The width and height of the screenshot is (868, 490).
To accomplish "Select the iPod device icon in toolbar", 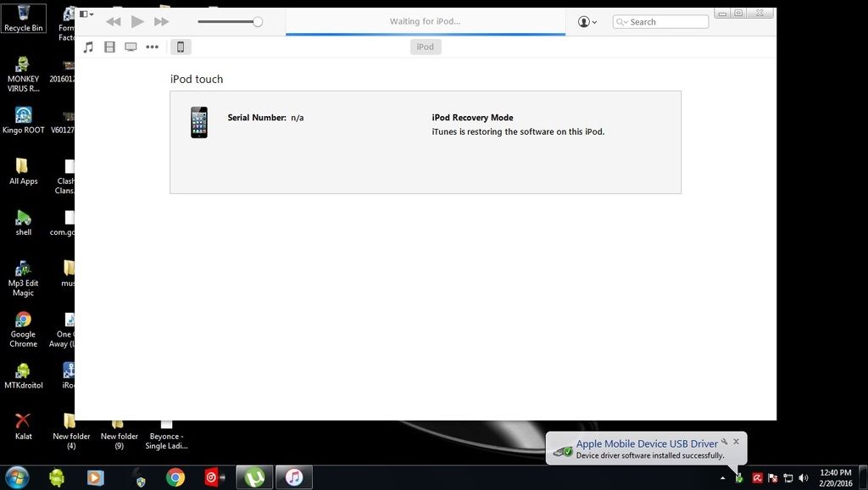I will pos(180,47).
